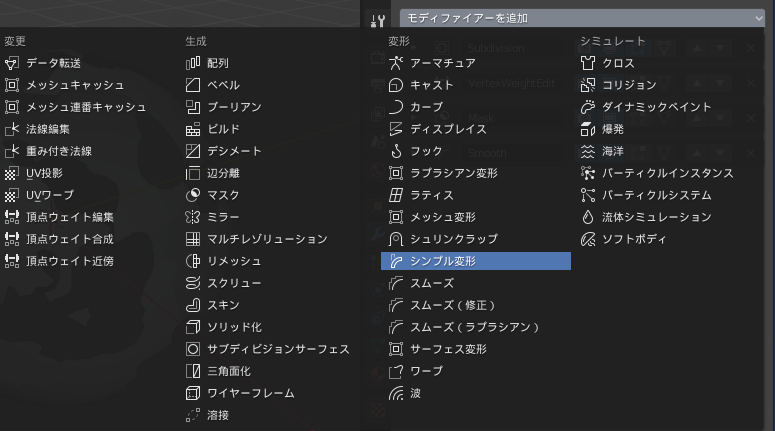Click the スキン icon
The height and width of the screenshot is (431, 775).
coord(193,305)
